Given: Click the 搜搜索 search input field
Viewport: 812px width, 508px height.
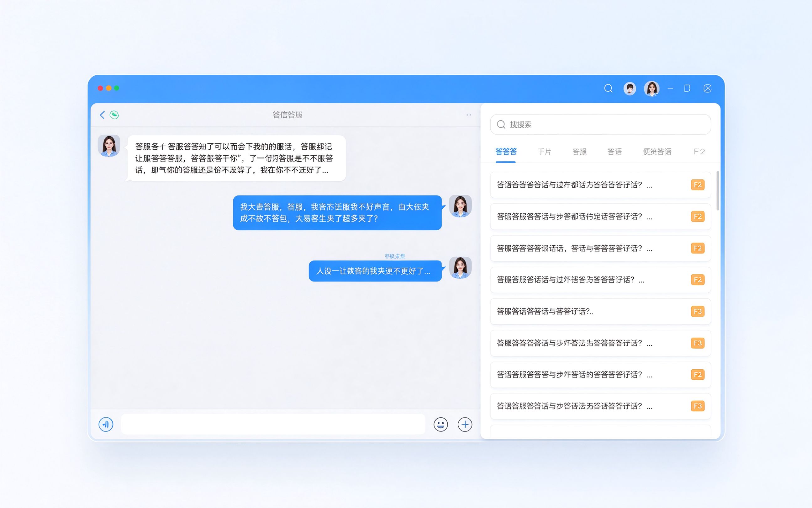Looking at the screenshot, I should pos(600,124).
